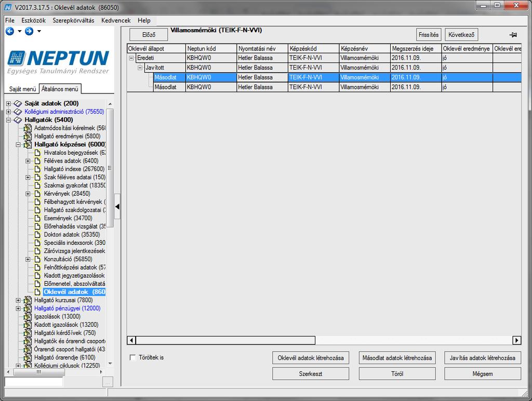The image size is (532, 401).
Task: Collapse the Eredeti row in the grid
Action: coord(131,58)
